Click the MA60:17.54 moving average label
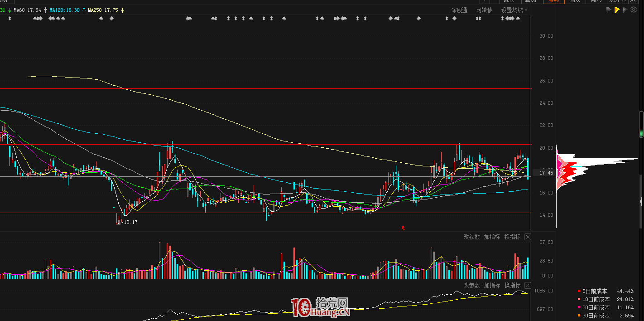The width and height of the screenshot is (644, 321). tap(28, 10)
